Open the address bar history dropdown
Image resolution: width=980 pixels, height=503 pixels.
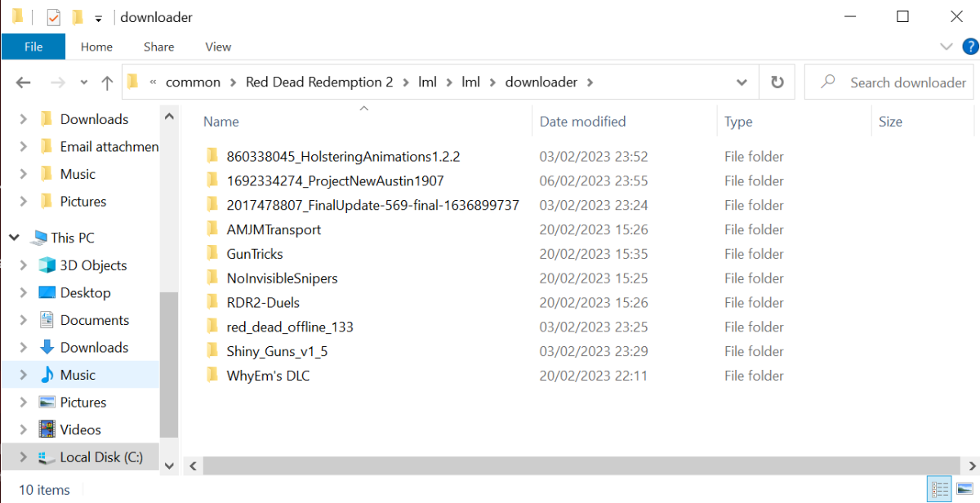tap(742, 82)
